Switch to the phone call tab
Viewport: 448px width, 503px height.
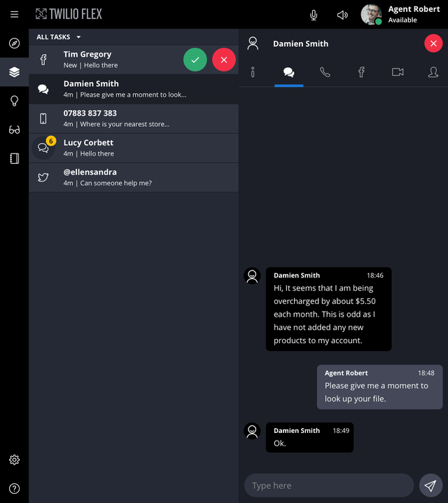coord(325,72)
